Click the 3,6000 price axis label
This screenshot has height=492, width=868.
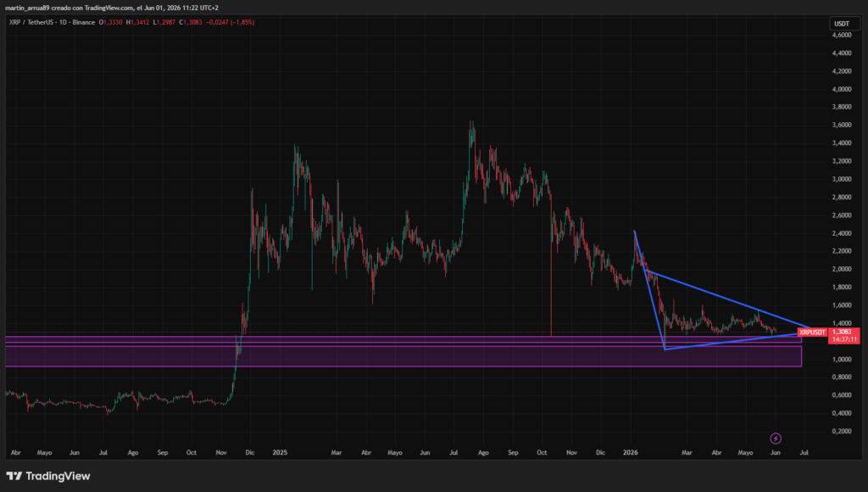click(842, 126)
